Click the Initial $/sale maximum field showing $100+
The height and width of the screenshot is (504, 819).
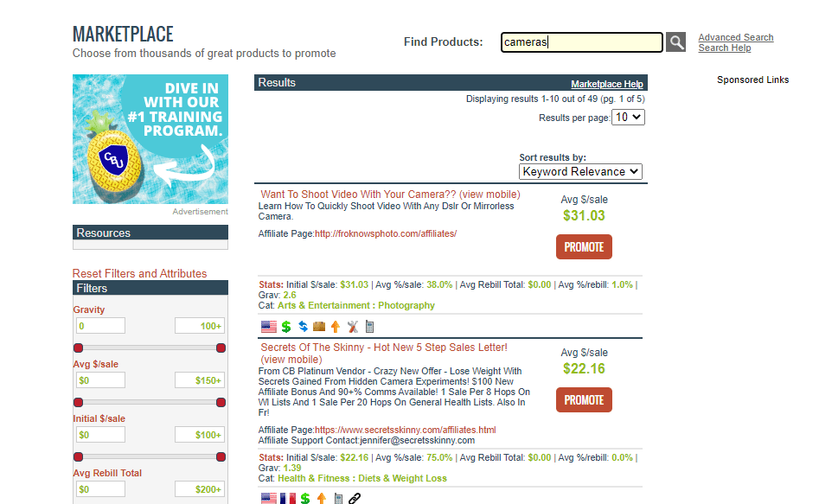(200, 435)
